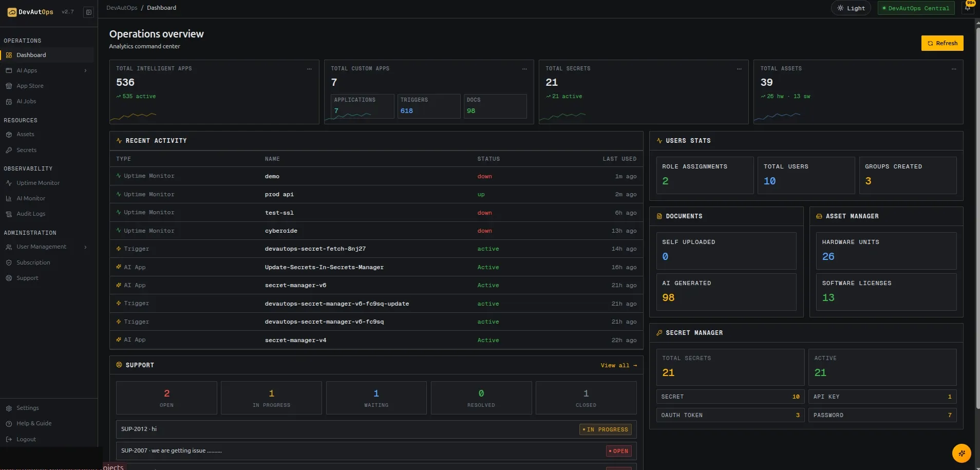The height and width of the screenshot is (470, 980).
Task: Click the DevAutOps breadcrumb link
Action: pyautogui.click(x=122, y=8)
